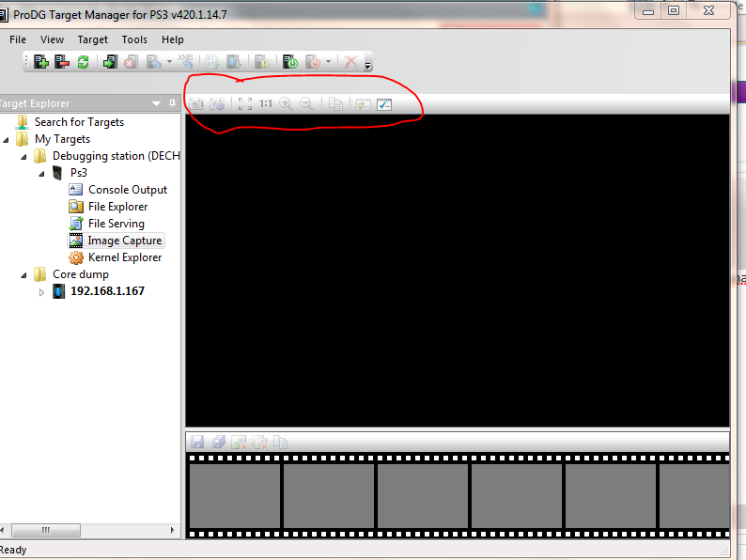The height and width of the screenshot is (560, 746).
Task: Open the main toolbar overflow options arrow
Action: [x=367, y=66]
